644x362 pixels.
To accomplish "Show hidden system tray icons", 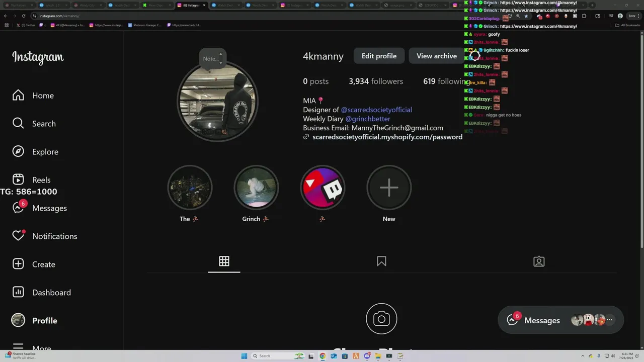I will tap(583, 356).
